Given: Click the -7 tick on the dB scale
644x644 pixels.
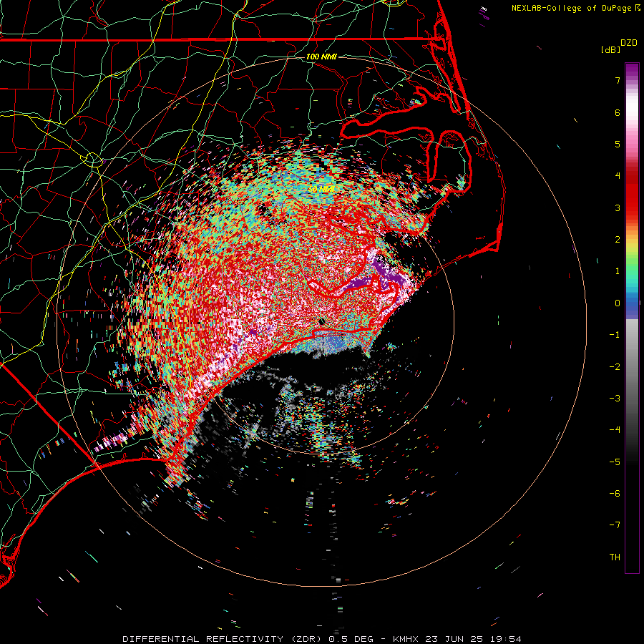Looking at the screenshot, I should (615, 525).
